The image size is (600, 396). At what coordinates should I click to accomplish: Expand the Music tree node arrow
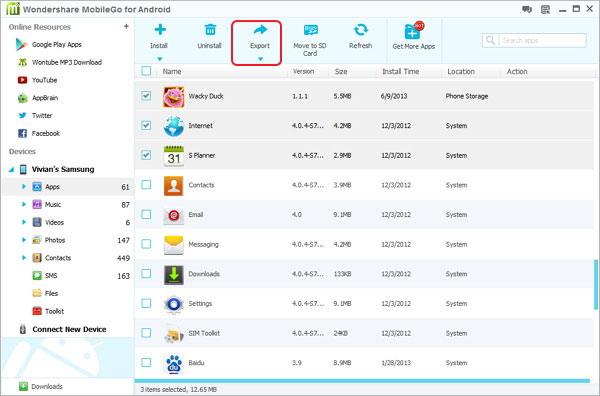24,204
